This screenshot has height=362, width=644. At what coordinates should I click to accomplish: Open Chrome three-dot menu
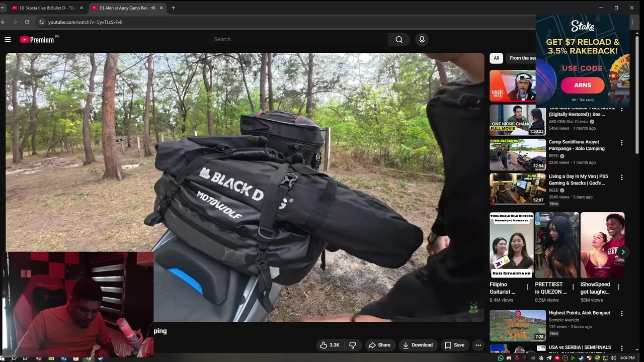point(632,22)
